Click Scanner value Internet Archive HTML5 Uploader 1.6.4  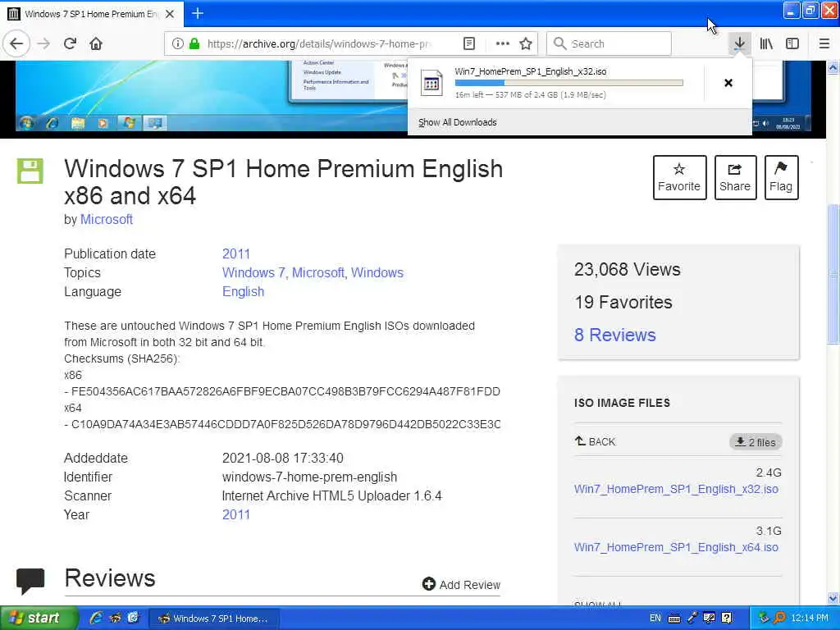tap(332, 495)
